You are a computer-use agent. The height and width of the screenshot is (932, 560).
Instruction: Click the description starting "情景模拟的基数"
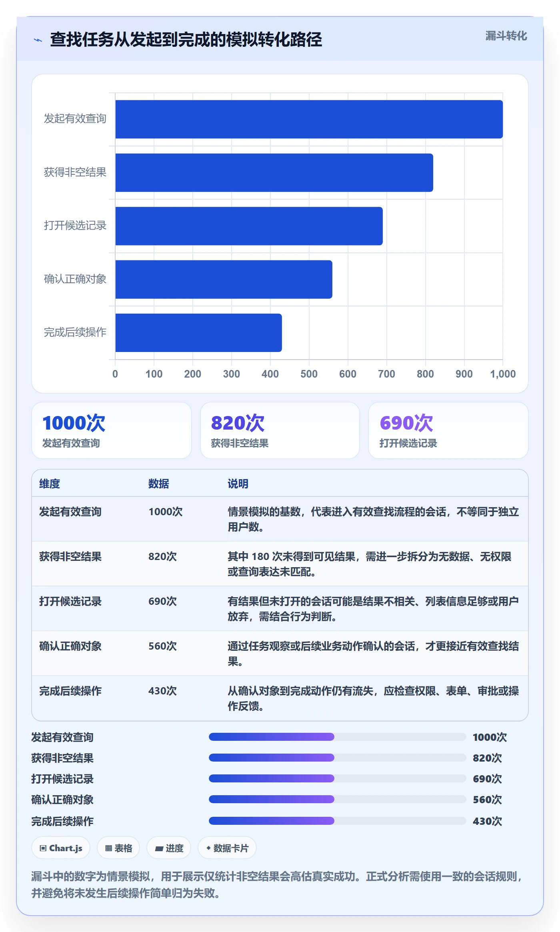tap(373, 519)
